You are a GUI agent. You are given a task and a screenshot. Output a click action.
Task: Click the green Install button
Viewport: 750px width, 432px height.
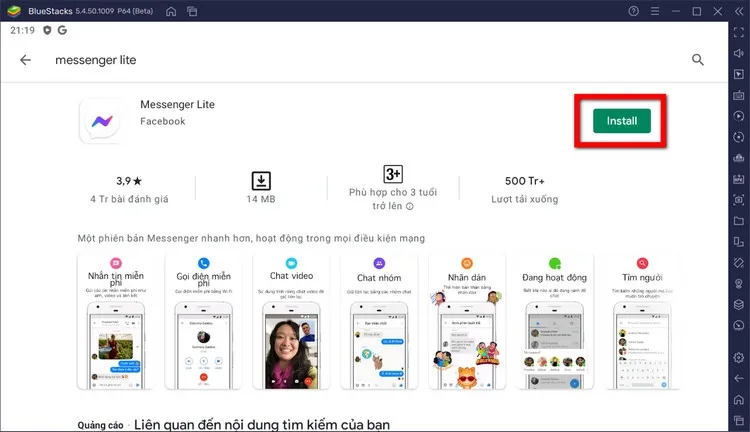621,121
